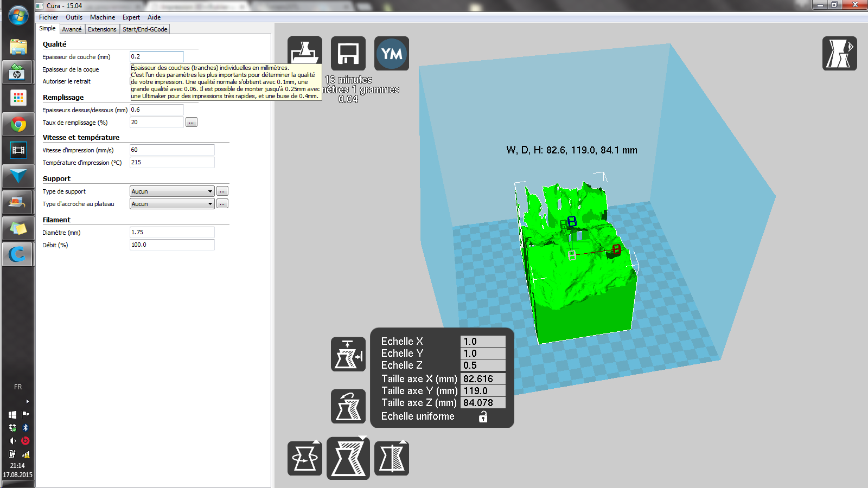Select the Scale tool icon
Screen dimensions: 868x488
coord(348,458)
